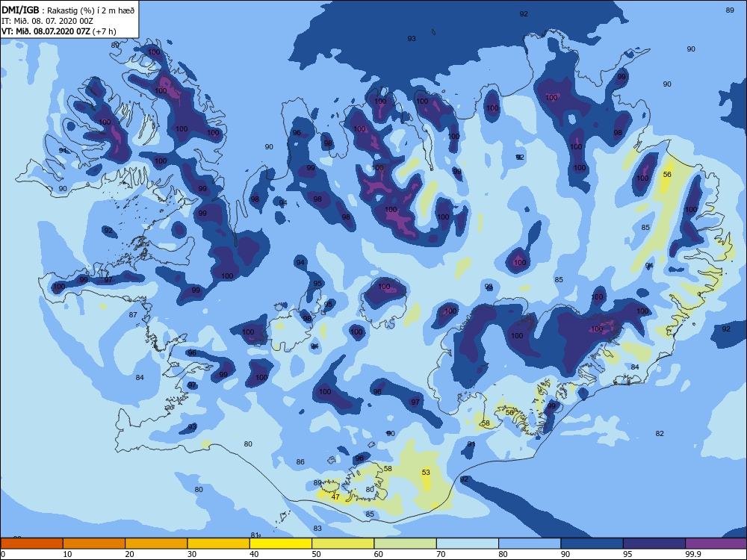Image resolution: width=747 pixels, height=560 pixels.
Task: Click the legend scale label 99.9
Action: pyautogui.click(x=692, y=554)
